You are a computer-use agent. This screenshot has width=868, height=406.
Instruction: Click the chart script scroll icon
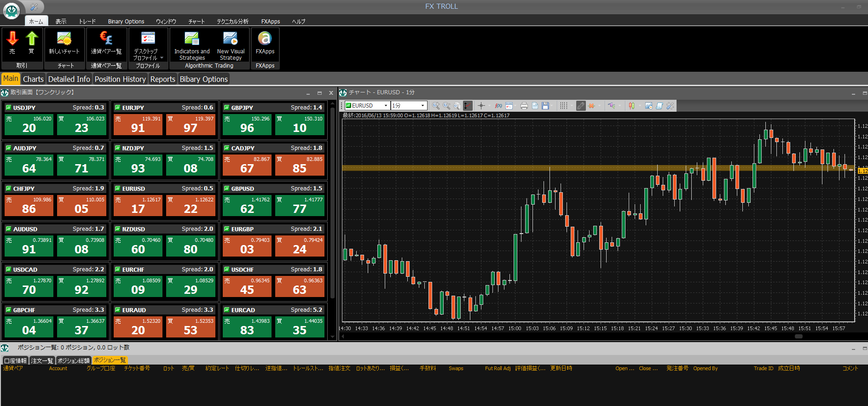[x=660, y=106]
